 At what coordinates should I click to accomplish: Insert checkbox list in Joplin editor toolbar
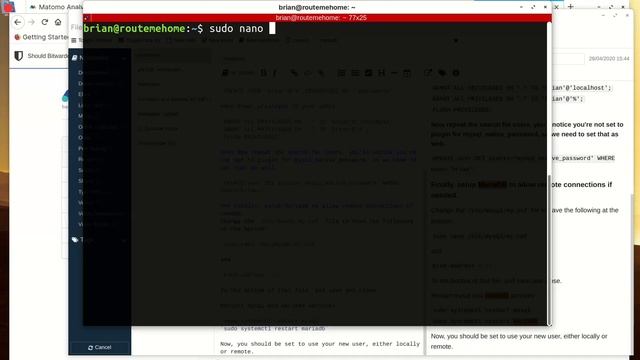pos(368,73)
